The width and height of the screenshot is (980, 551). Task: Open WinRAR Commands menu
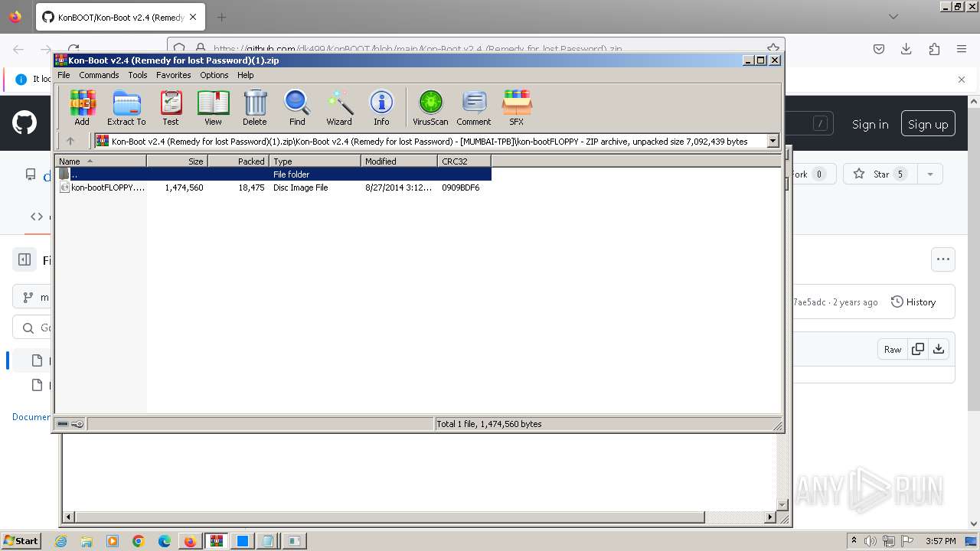(99, 75)
